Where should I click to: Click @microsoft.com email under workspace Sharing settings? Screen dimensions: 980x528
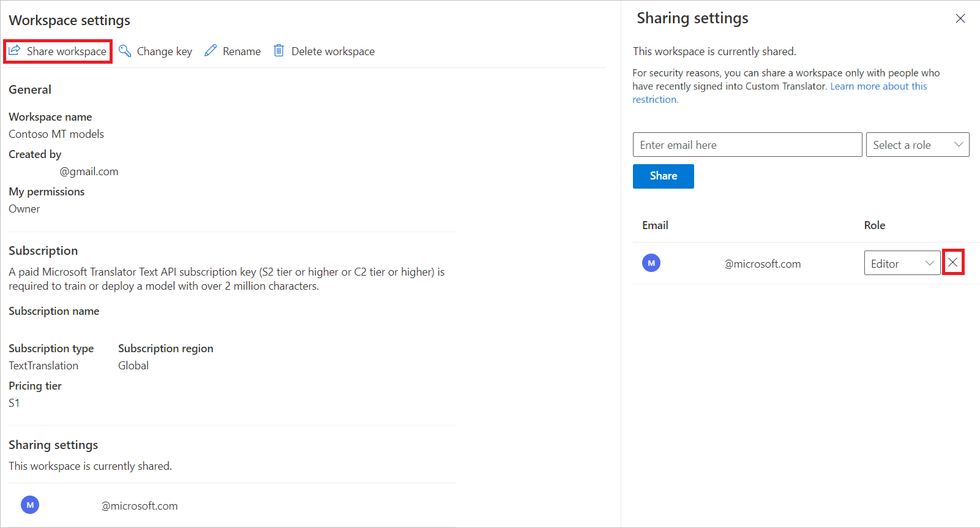[x=140, y=506]
